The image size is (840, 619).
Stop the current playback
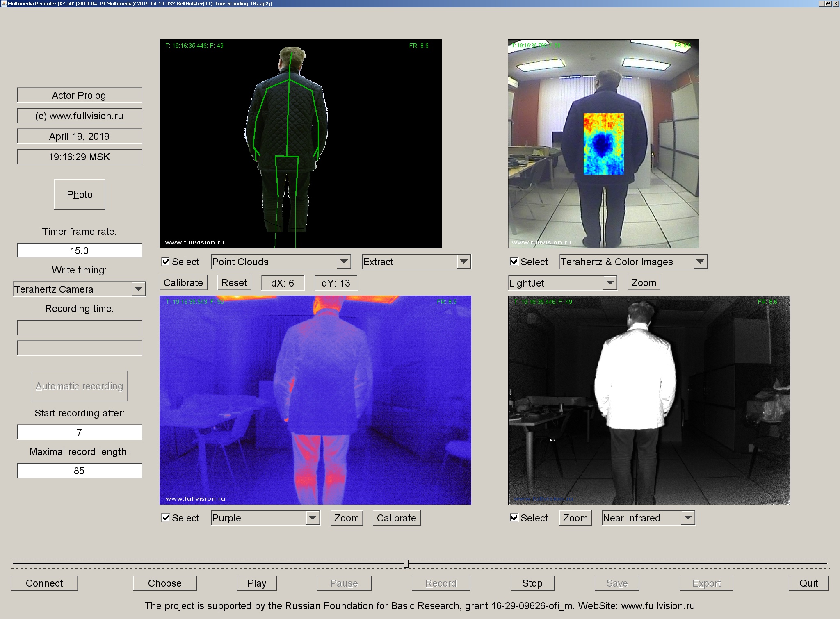(x=532, y=583)
